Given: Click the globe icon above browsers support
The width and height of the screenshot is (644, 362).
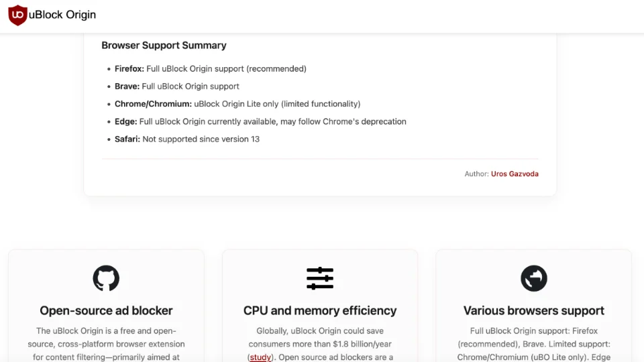Looking at the screenshot, I should click(534, 278).
